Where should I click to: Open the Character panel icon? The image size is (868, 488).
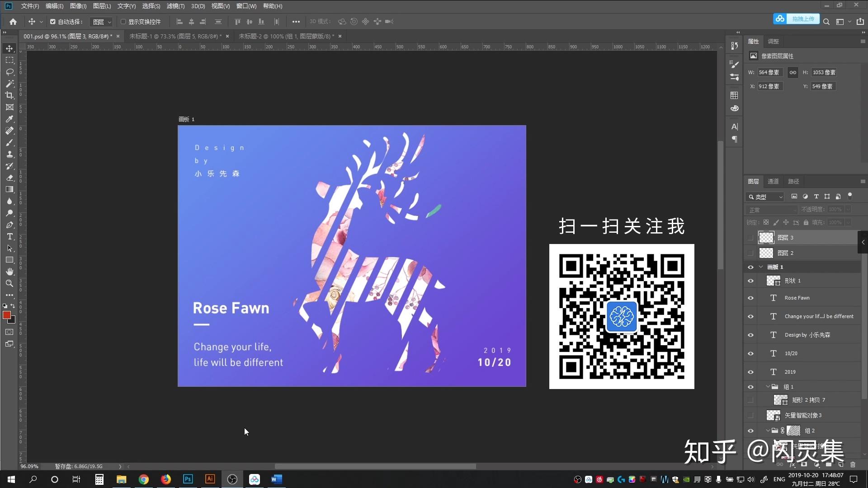pyautogui.click(x=735, y=127)
